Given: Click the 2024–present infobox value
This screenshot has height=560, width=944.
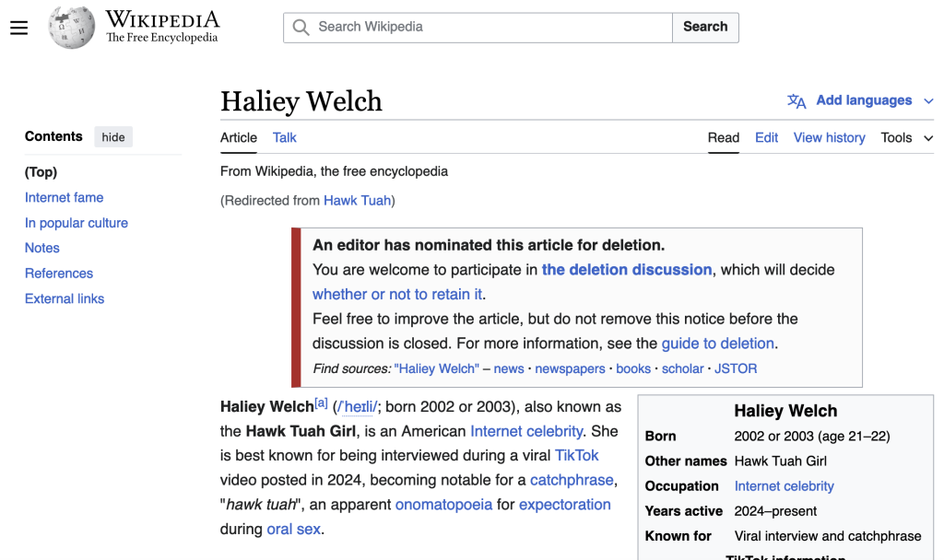Looking at the screenshot, I should [775, 511].
